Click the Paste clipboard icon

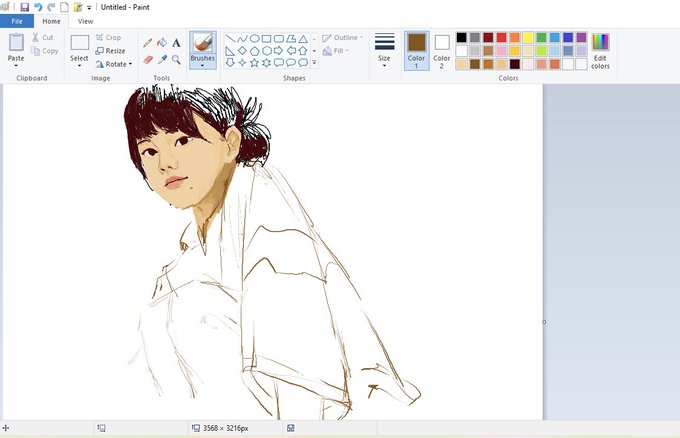point(16,42)
